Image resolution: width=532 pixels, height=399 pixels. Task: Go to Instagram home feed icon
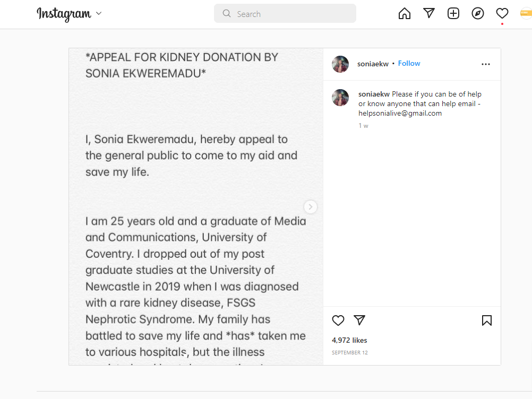(x=405, y=14)
